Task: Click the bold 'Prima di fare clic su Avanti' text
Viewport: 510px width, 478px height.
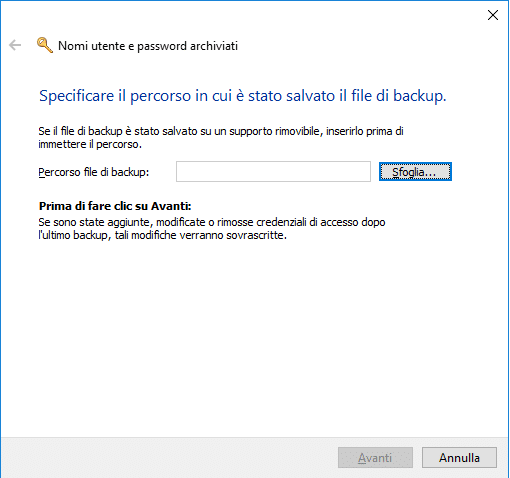Action: coord(115,206)
